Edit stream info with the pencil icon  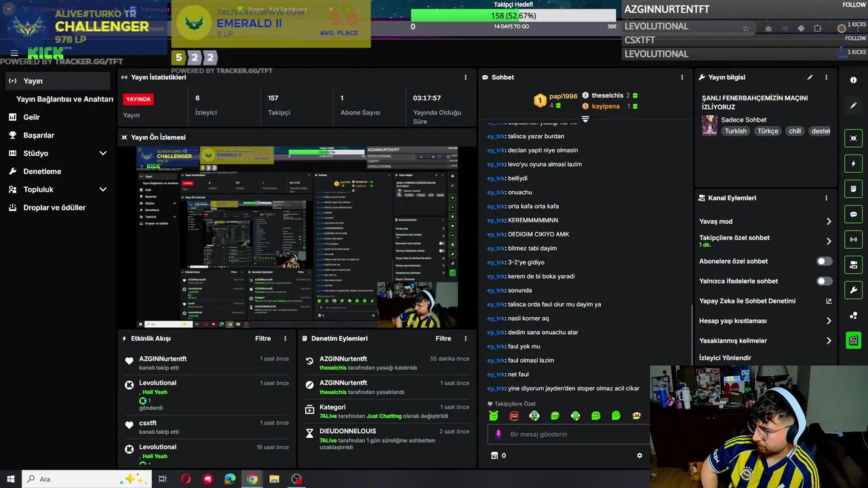[x=810, y=77]
